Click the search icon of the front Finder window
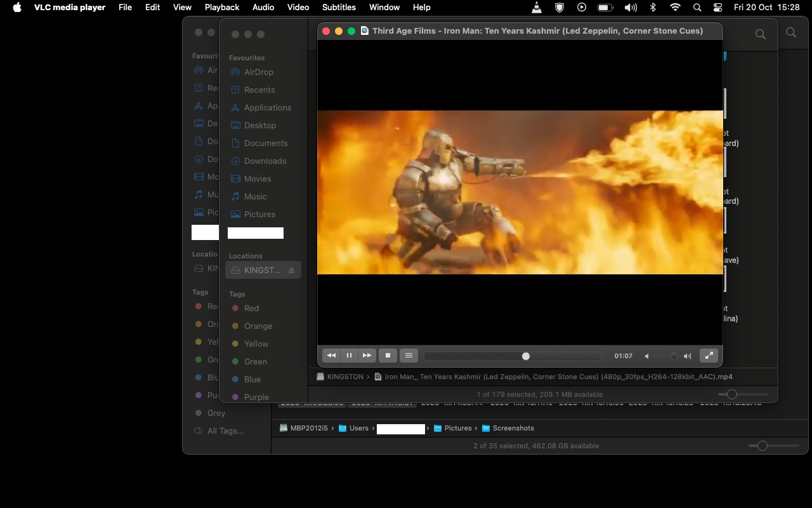 (x=760, y=34)
